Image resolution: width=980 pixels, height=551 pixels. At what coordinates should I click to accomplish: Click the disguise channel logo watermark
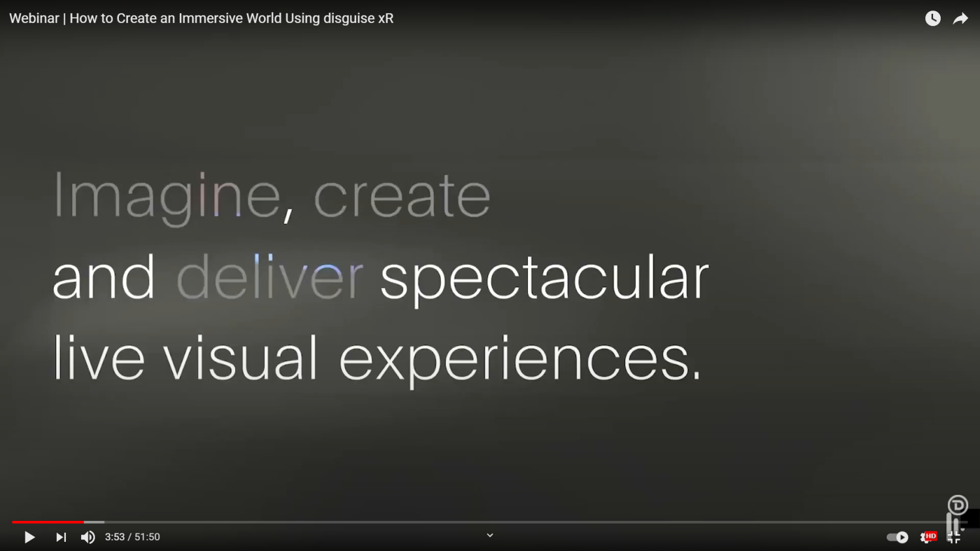[958, 505]
